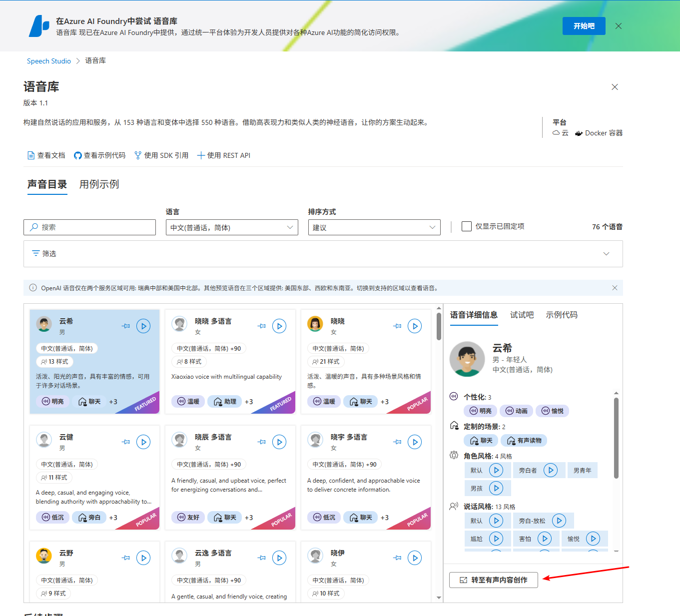Click the 友好 tag on 晓辰 card
Screen dimensions: 680x616
click(188, 518)
